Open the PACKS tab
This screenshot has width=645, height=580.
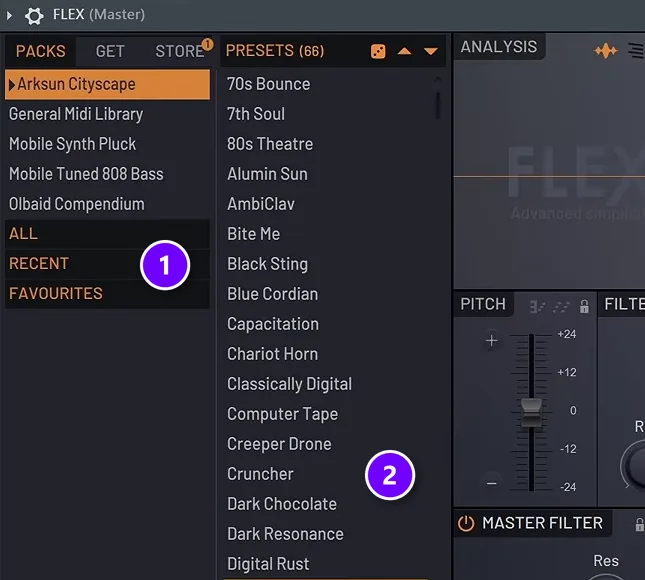tap(40, 51)
